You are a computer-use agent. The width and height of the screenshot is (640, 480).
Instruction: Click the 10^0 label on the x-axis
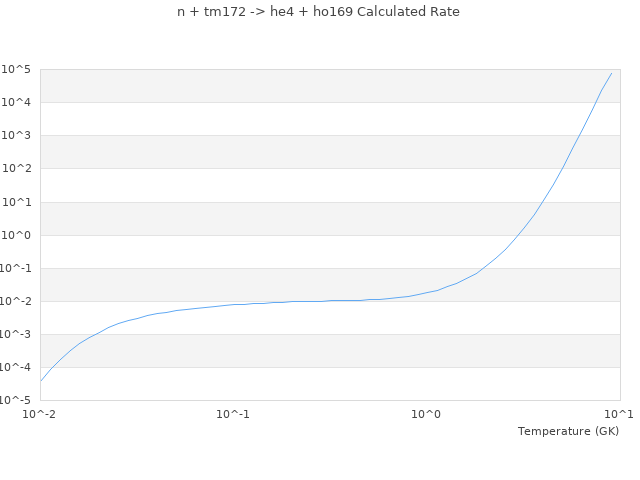click(x=426, y=414)
